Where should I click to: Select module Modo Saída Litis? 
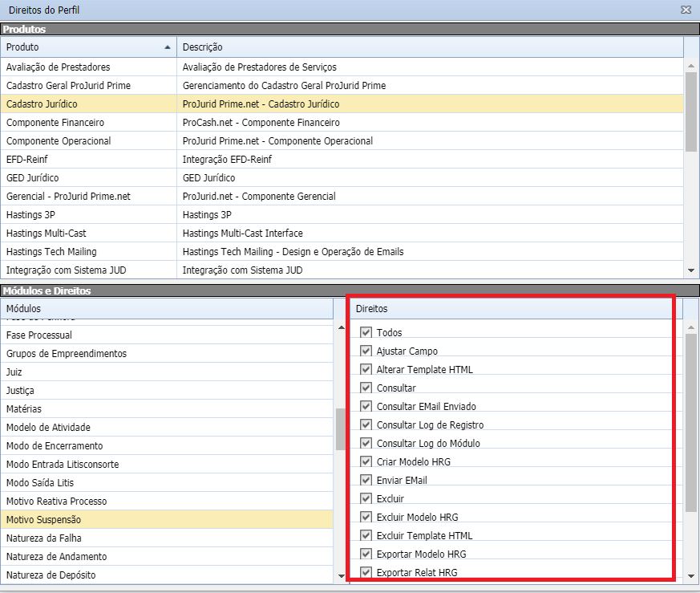[167, 482]
